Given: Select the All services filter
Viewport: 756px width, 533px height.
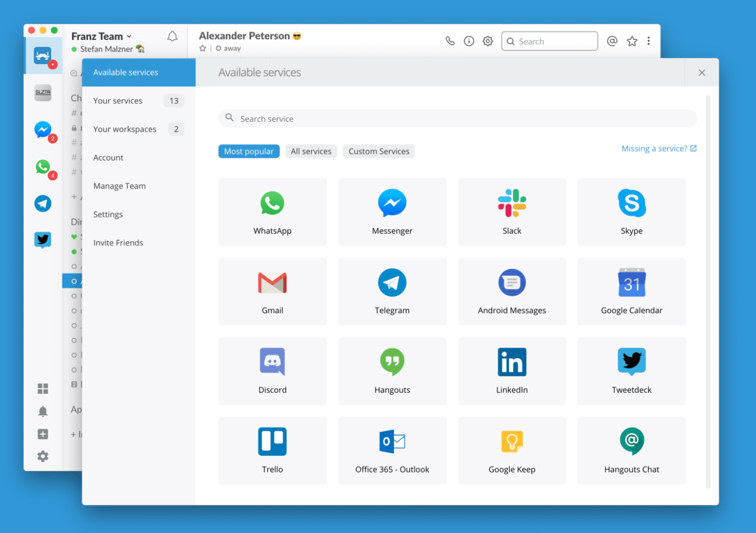Looking at the screenshot, I should coord(311,151).
